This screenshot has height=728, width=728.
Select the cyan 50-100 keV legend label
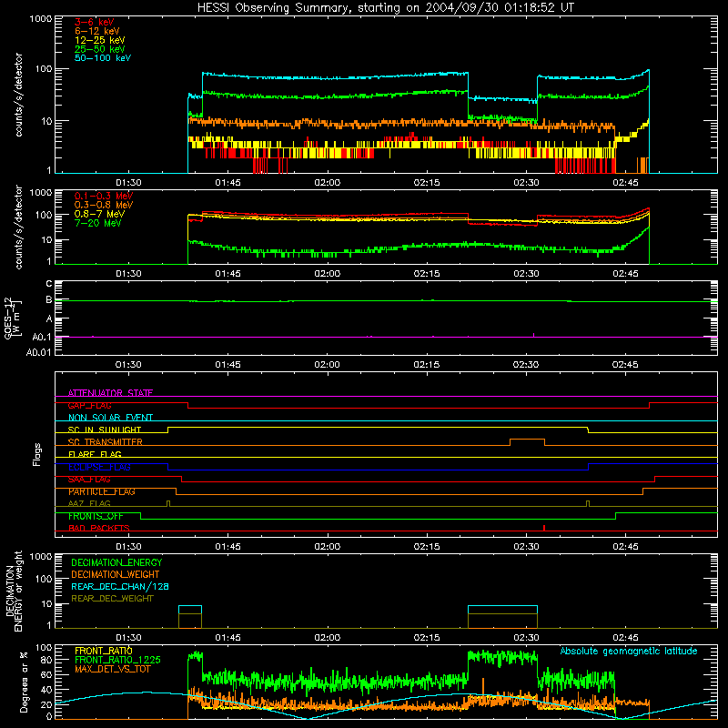pyautogui.click(x=103, y=57)
